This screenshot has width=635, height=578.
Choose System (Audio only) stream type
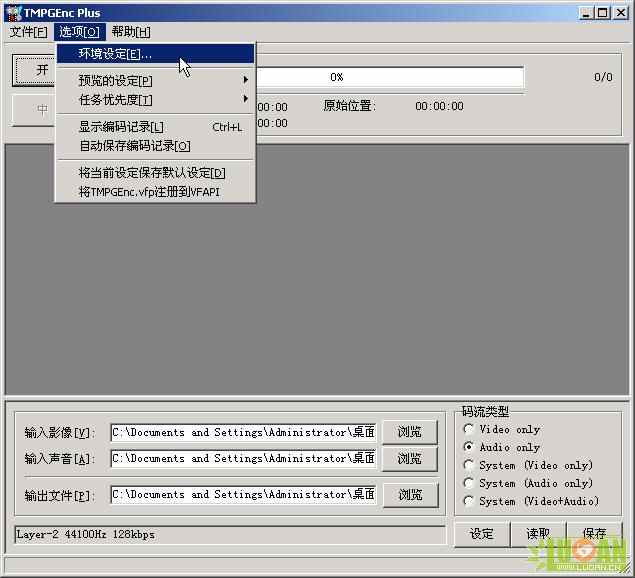pos(469,483)
